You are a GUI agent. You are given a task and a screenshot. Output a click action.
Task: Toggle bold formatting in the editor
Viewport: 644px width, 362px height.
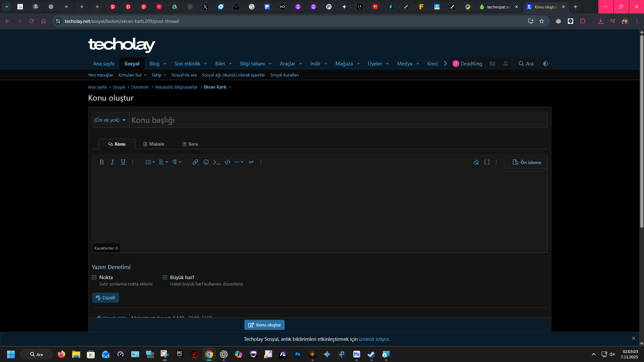coord(102,162)
